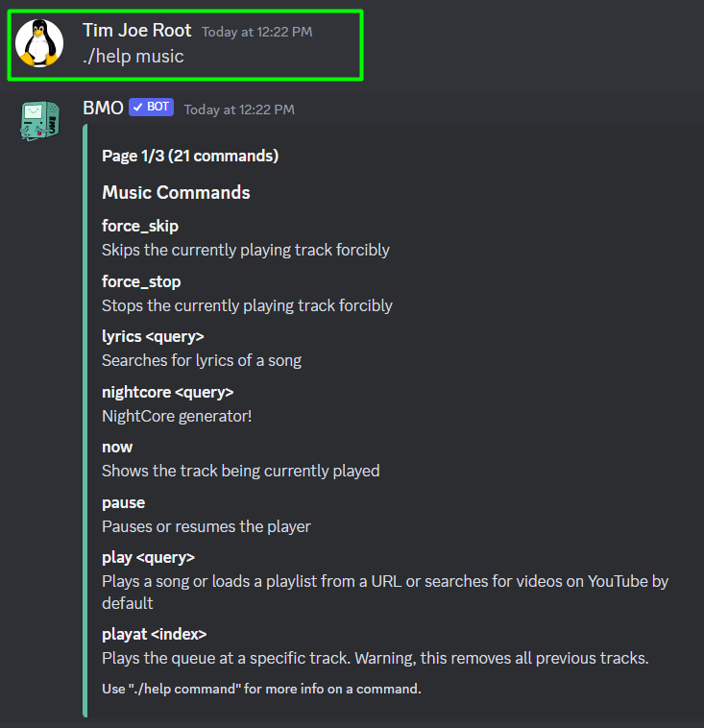Click the force_skip command name
The width and height of the screenshot is (704, 728).
coord(140,226)
